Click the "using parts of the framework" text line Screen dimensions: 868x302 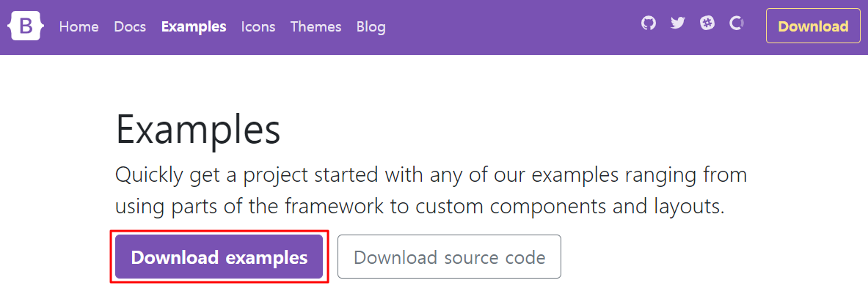420,207
